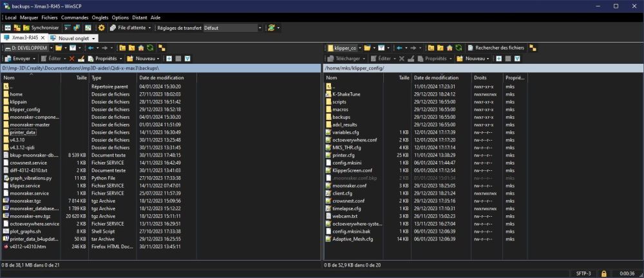Open the Fichiers menu
This screenshot has height=278, width=644.
(x=50, y=17)
